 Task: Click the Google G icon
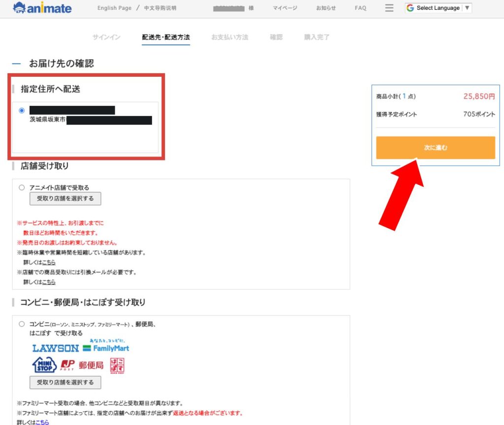410,8
